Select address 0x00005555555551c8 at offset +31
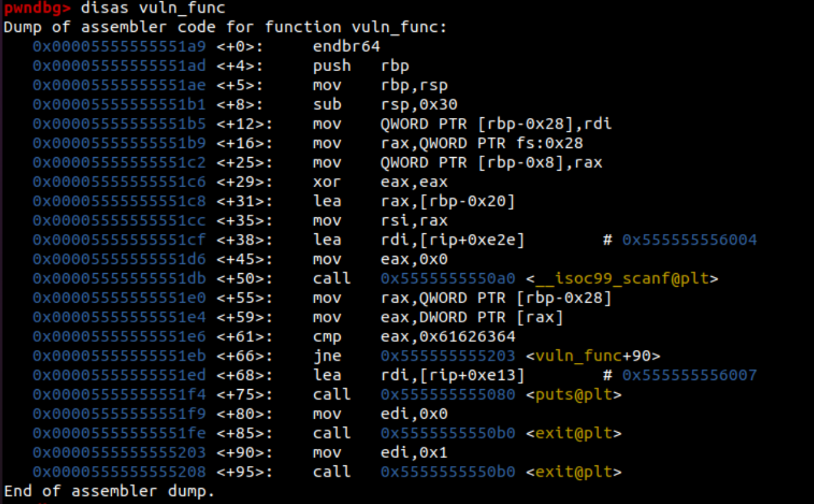814x504 pixels. (119, 201)
